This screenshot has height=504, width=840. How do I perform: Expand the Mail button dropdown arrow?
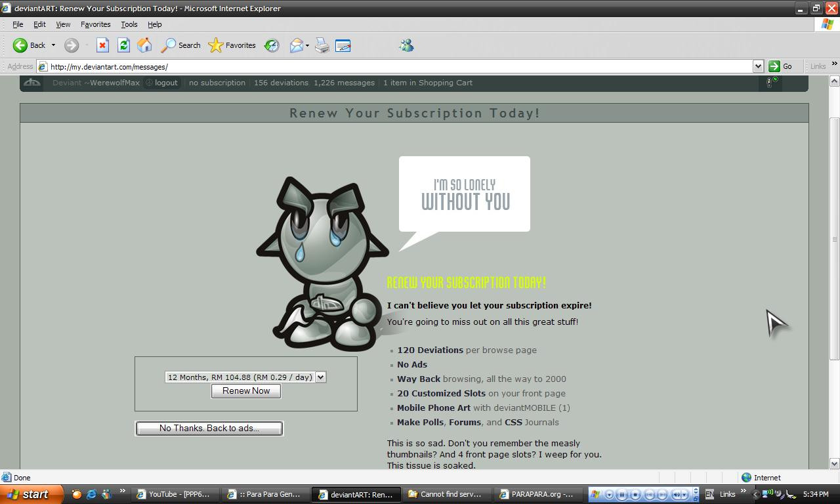tap(307, 45)
